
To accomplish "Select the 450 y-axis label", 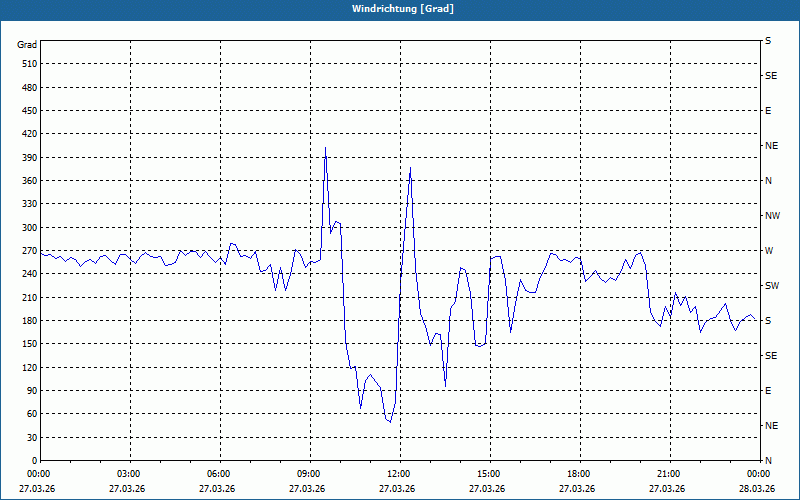I will coord(30,111).
